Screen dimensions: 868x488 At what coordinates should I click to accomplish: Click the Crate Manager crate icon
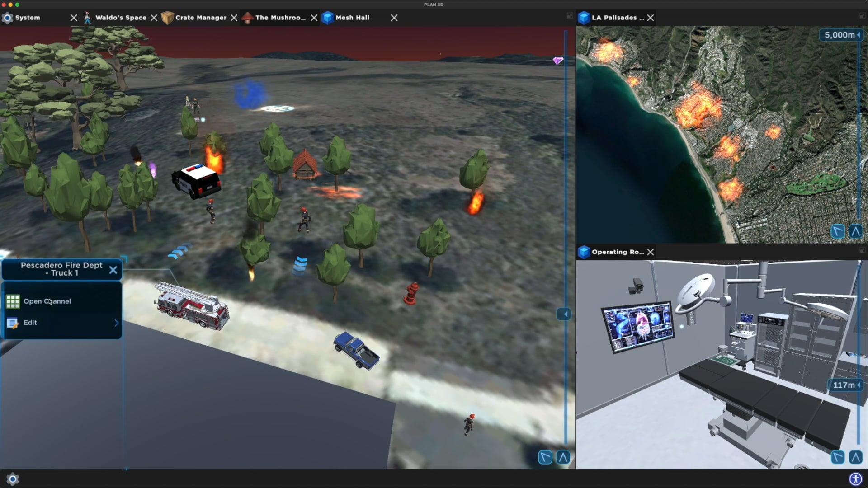(x=167, y=18)
